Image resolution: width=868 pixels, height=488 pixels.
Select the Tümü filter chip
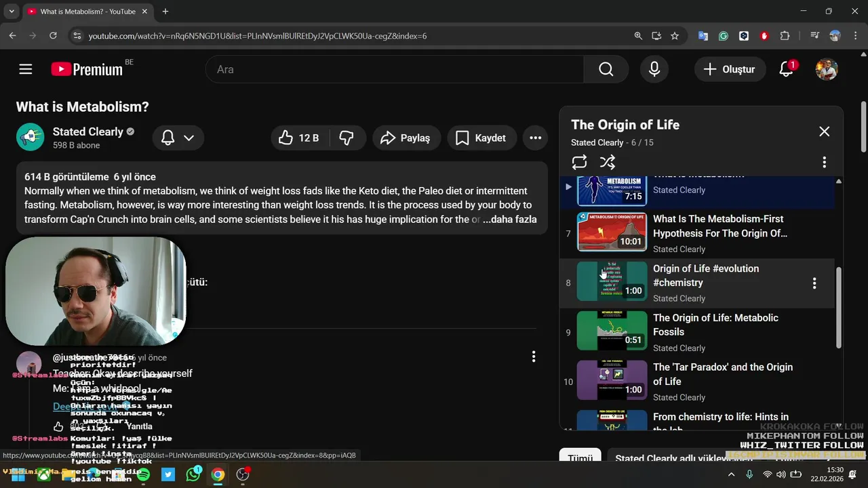coord(580,457)
